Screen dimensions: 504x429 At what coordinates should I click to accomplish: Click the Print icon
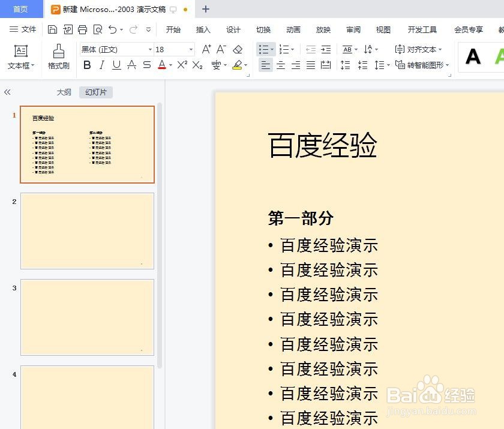click(x=83, y=29)
